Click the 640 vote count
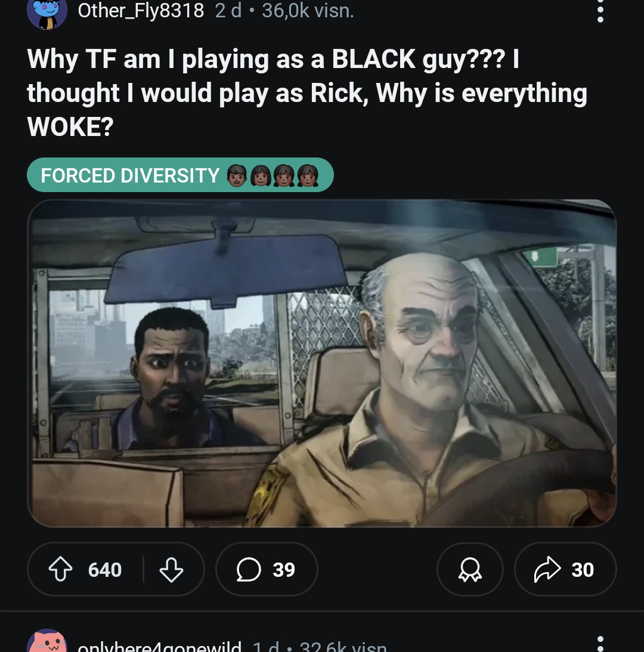The width and height of the screenshot is (644, 652). (x=105, y=569)
